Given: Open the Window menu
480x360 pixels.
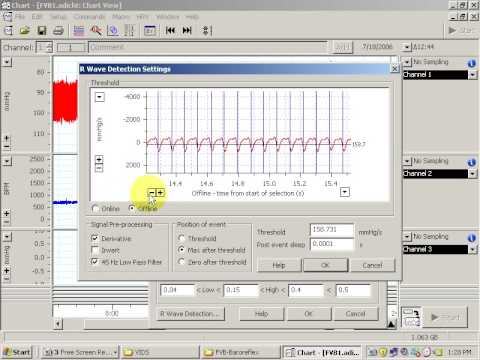Looking at the screenshot, I should 168,17.
